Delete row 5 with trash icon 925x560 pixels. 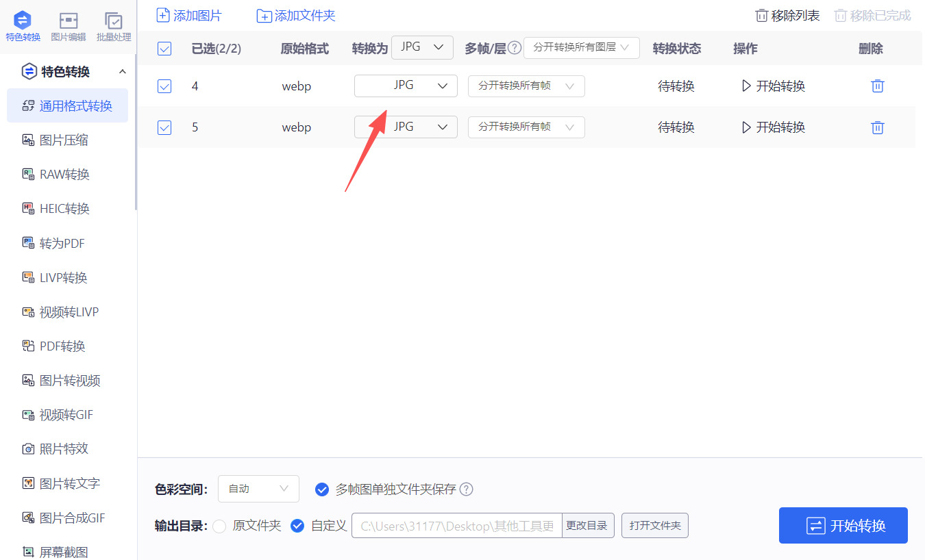[877, 127]
